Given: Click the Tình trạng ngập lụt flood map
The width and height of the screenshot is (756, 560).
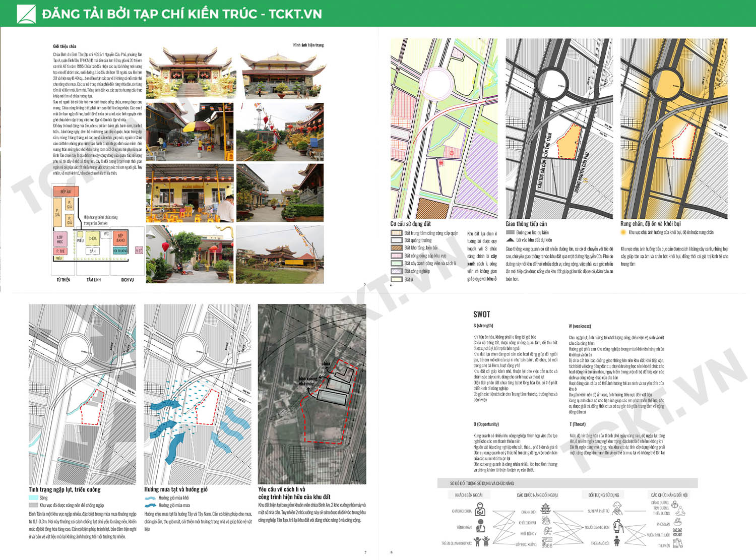Looking at the screenshot, I should click(83, 394).
